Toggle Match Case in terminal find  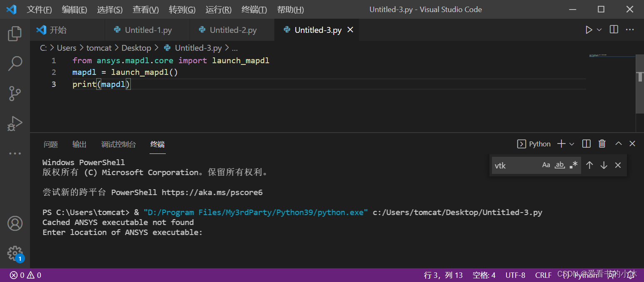(546, 165)
